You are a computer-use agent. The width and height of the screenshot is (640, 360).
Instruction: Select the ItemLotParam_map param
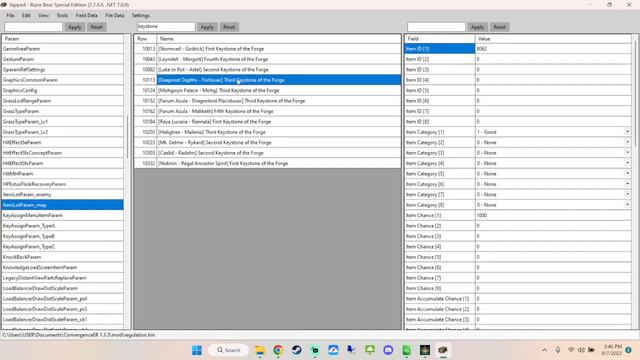(x=62, y=205)
